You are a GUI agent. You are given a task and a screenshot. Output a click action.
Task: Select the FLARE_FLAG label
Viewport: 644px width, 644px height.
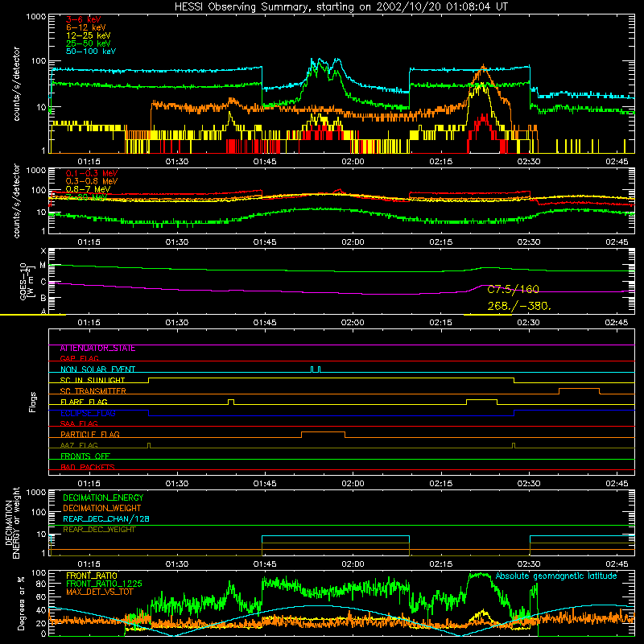(x=84, y=402)
